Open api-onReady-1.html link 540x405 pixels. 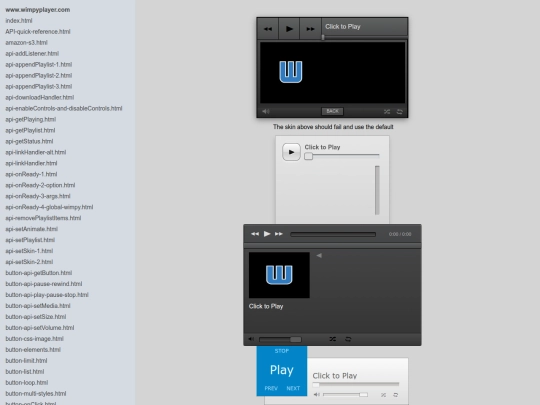point(31,174)
